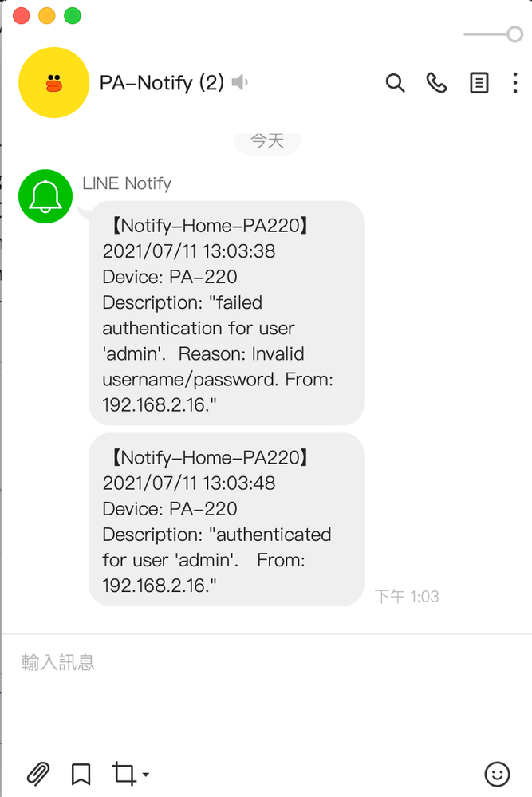This screenshot has height=797, width=532.
Task: Capture screen with the crop icon
Action: pyautogui.click(x=124, y=773)
